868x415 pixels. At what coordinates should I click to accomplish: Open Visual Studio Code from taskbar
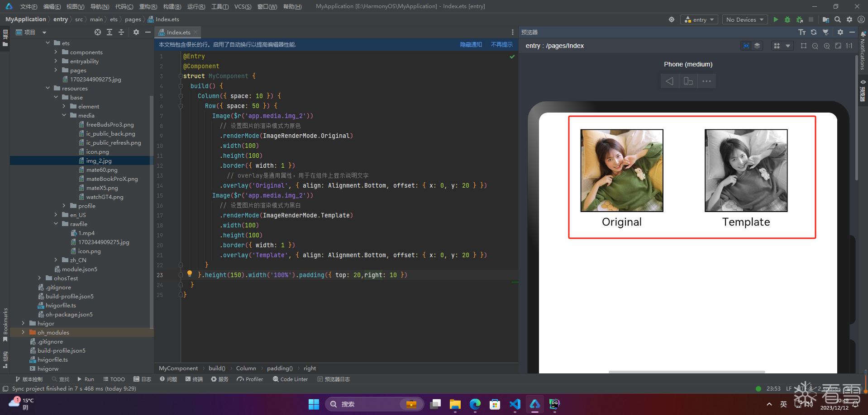point(515,404)
